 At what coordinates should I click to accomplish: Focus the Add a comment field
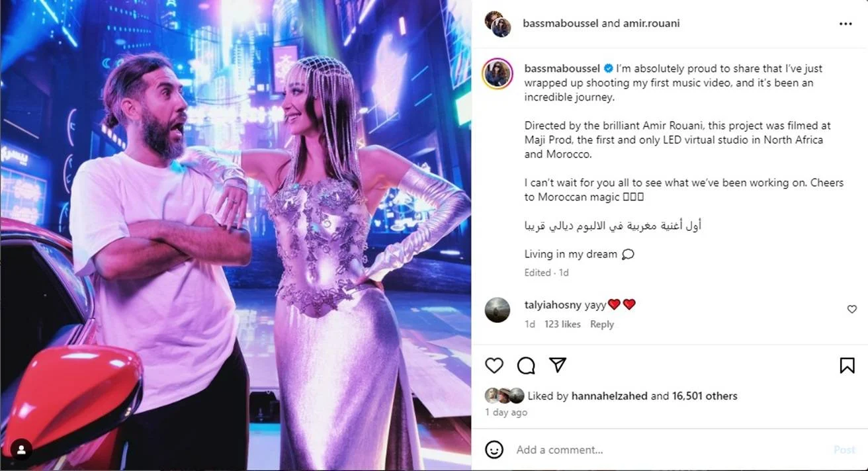pos(668,450)
